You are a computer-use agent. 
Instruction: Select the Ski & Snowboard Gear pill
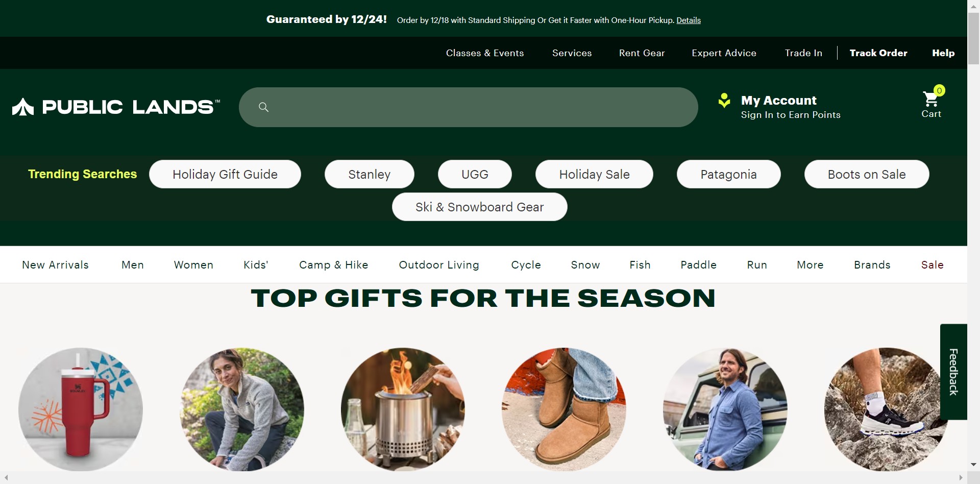click(479, 207)
